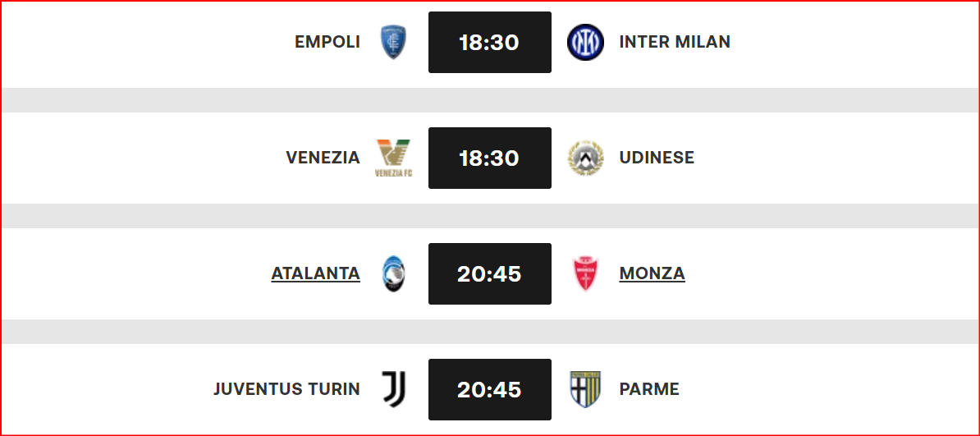Click the Atalanta club logo
This screenshot has width=980, height=436.
[x=394, y=274]
